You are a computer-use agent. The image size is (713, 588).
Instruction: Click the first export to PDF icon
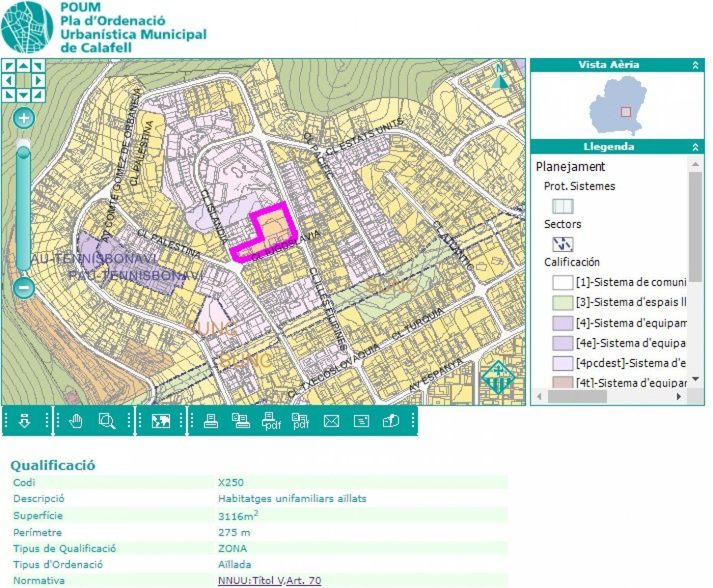click(271, 421)
